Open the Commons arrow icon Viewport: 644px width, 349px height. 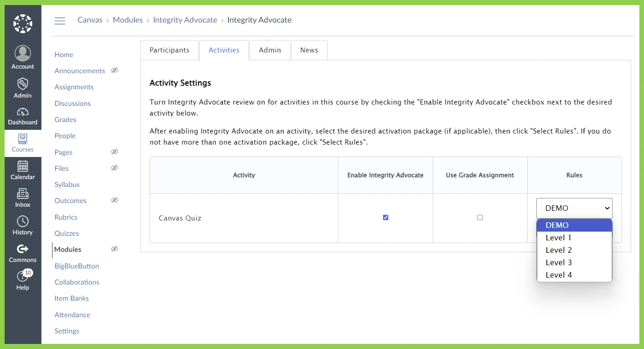point(23,249)
